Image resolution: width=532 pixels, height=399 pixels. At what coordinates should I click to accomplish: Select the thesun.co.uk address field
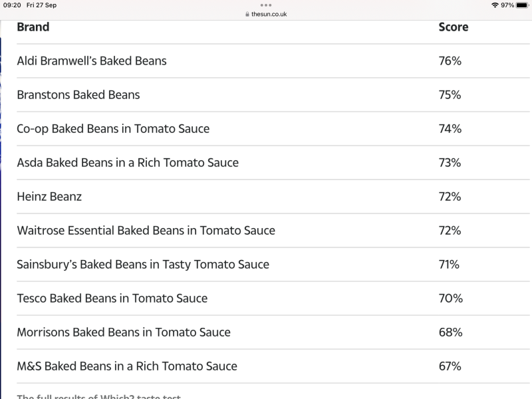268,13
